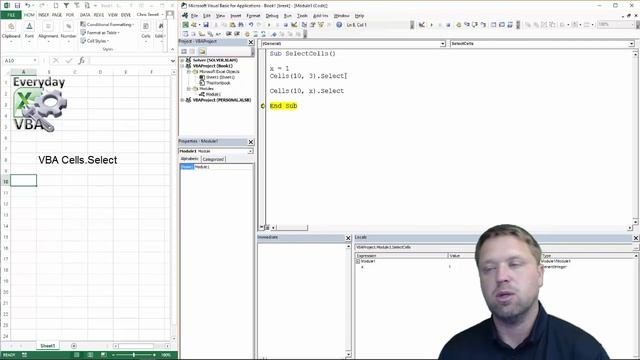Click View Object icon in Project panel
This screenshot has width=640, height=360.
click(x=192, y=51)
